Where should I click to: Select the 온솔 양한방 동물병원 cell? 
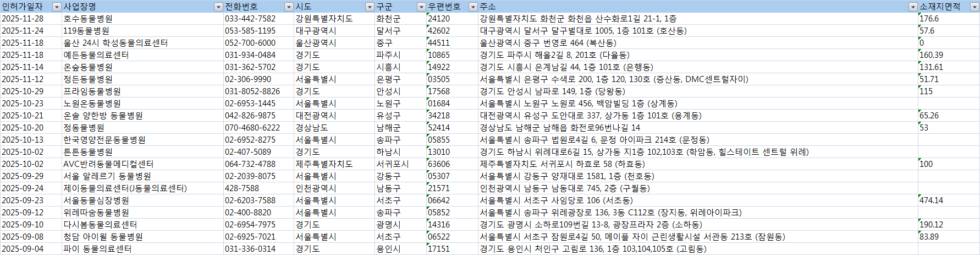click(x=142, y=116)
